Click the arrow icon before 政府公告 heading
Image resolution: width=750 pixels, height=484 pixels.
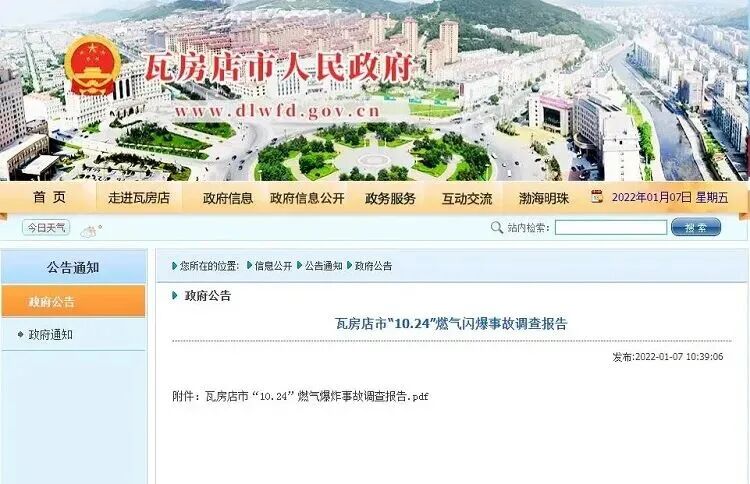pos(175,296)
